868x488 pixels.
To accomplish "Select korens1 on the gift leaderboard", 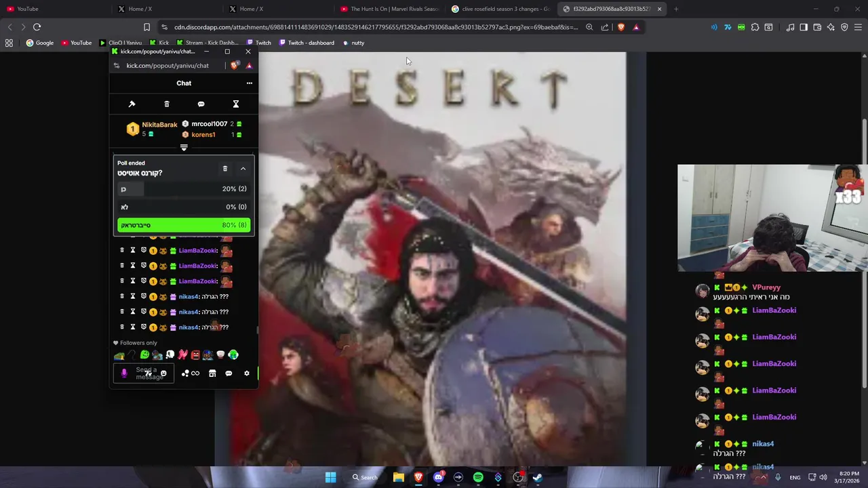I will pyautogui.click(x=203, y=134).
